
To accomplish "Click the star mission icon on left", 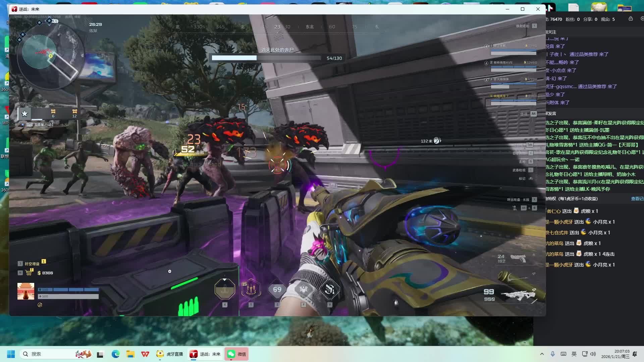I will [x=24, y=114].
